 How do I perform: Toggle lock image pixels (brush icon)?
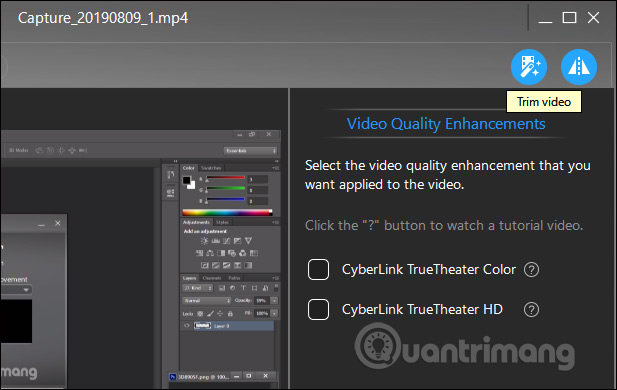click(210, 314)
